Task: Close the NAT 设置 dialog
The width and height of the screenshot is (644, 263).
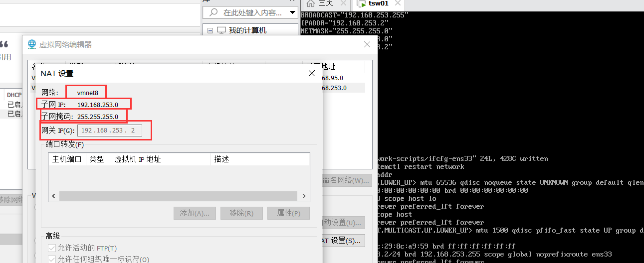Action: [x=312, y=73]
